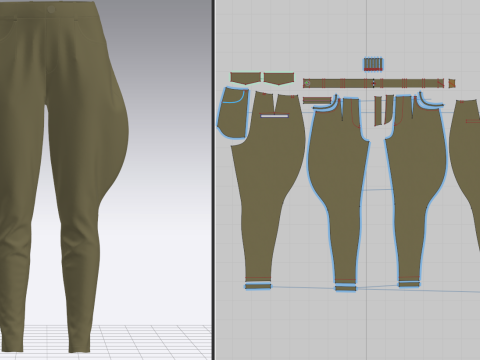
Task: Select the hem cuff under right-center leg
Action: [x=409, y=284]
